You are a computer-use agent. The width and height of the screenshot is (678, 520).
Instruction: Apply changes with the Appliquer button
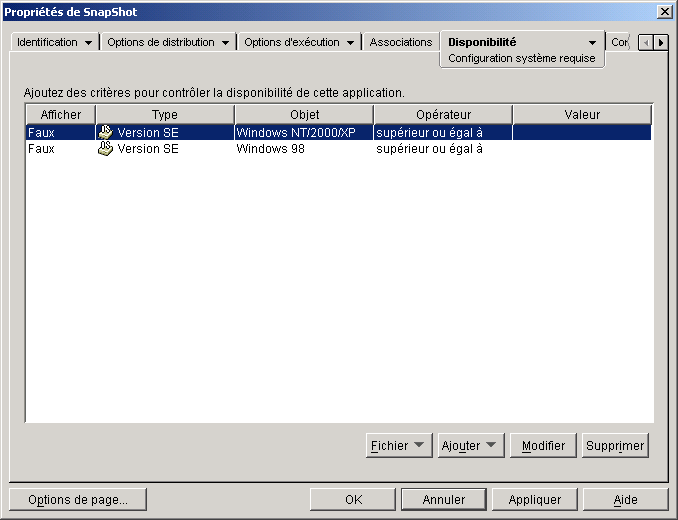pos(535,500)
